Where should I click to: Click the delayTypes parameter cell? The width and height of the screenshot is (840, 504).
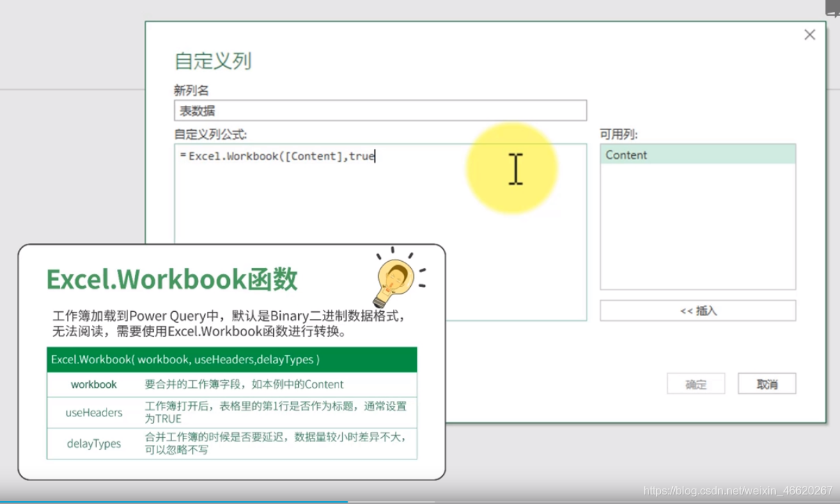[x=94, y=443]
